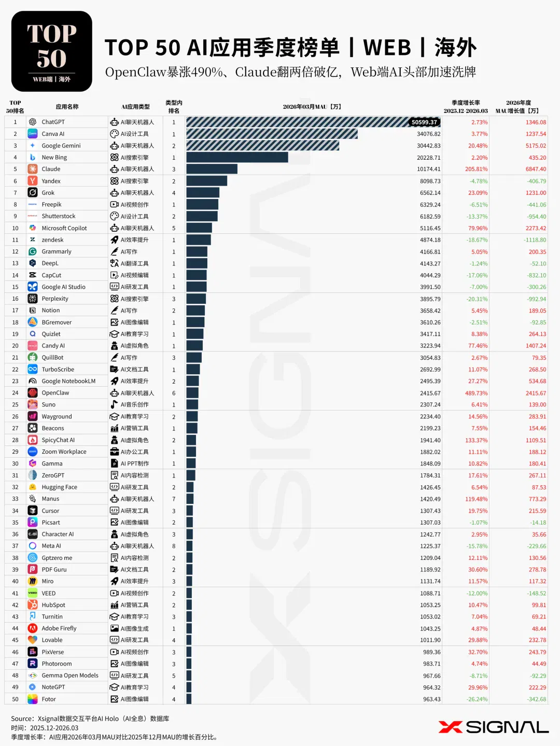Click the Notion app icon
Image resolution: width=560 pixels, height=746 pixels.
pos(32,311)
